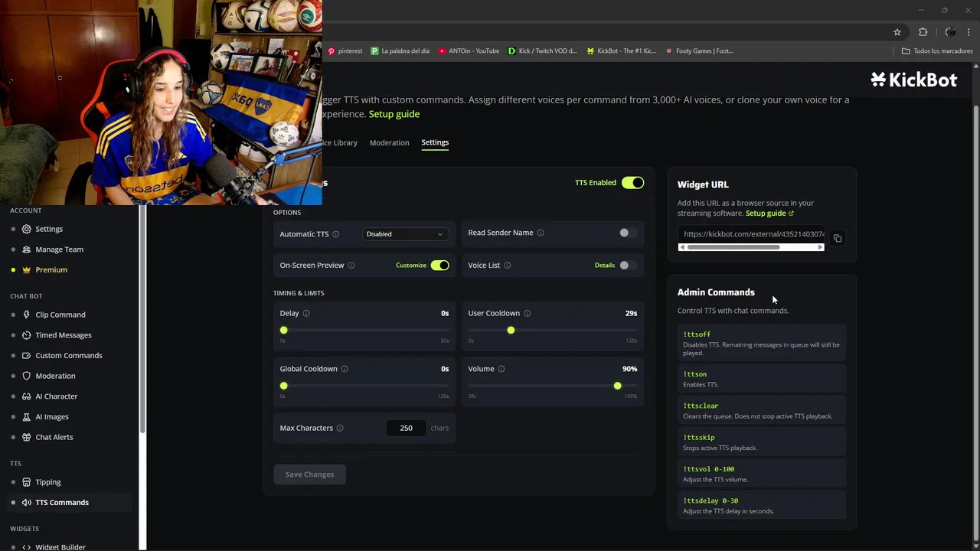Bookmark this page with star icon
This screenshot has height=551, width=980.
(x=897, y=32)
